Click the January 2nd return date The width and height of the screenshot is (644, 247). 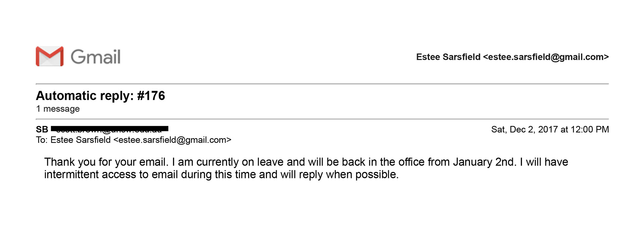coord(485,162)
